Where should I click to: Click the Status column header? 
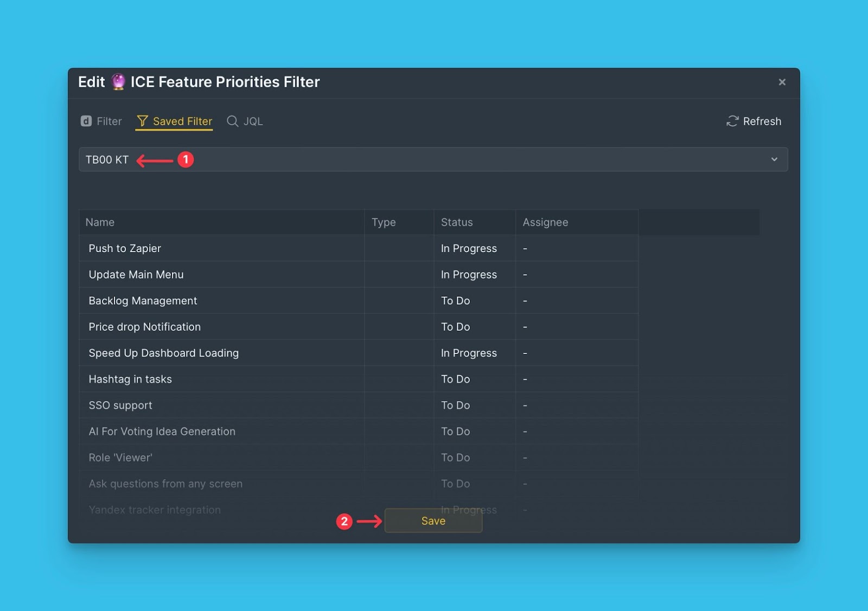click(x=456, y=222)
